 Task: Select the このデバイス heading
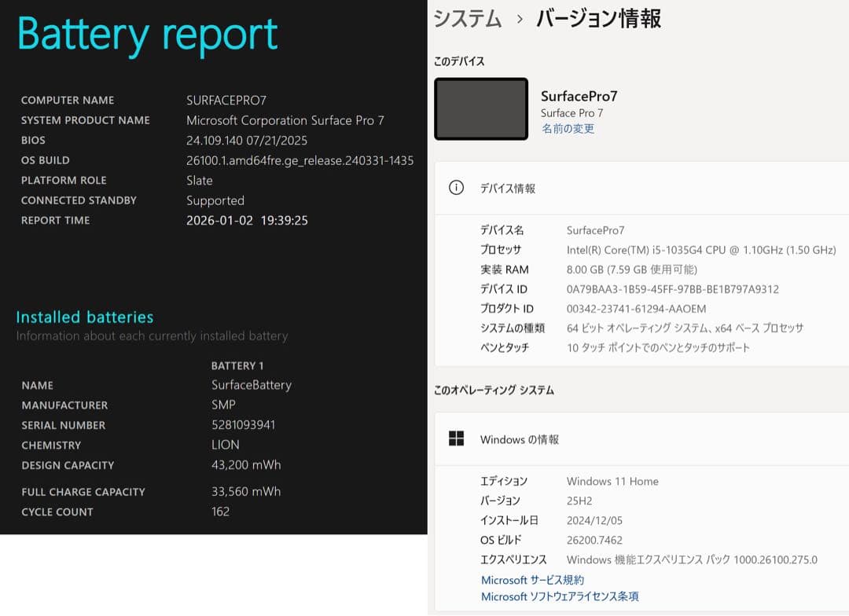459,61
